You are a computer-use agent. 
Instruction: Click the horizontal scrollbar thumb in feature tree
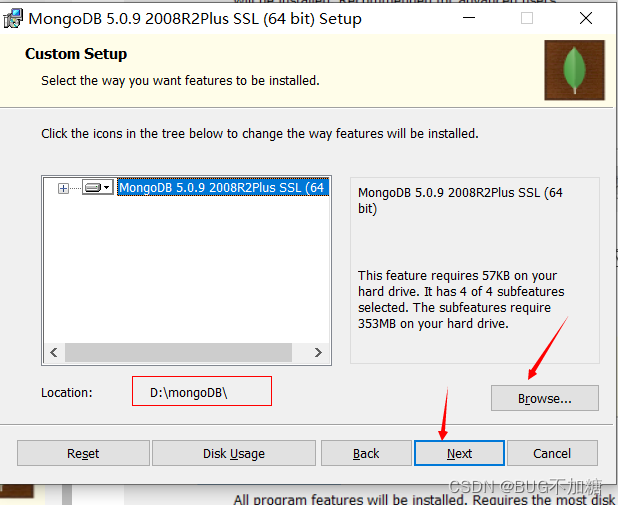tap(178, 352)
